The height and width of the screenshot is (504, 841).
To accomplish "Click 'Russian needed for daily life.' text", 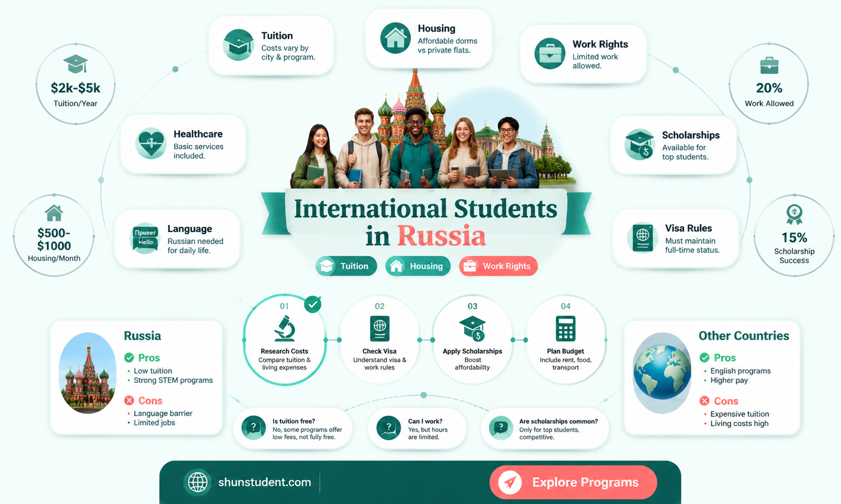I will 195,246.
